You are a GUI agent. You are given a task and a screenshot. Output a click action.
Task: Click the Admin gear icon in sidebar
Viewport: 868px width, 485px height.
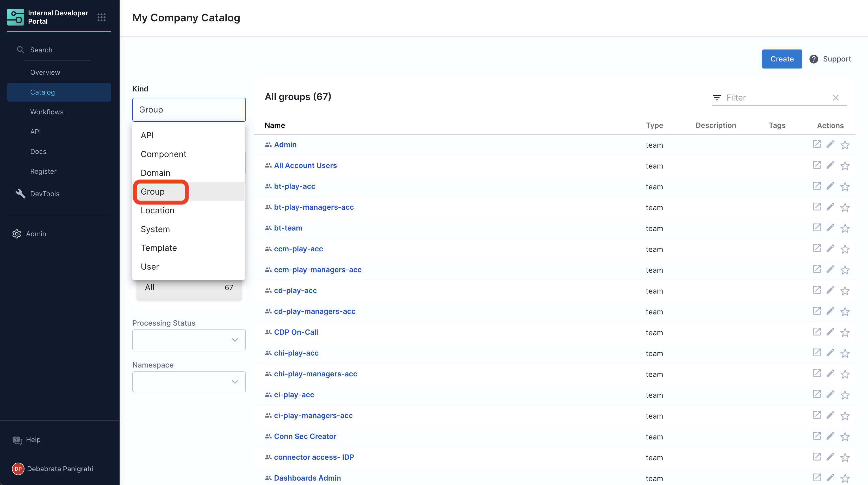pos(16,234)
